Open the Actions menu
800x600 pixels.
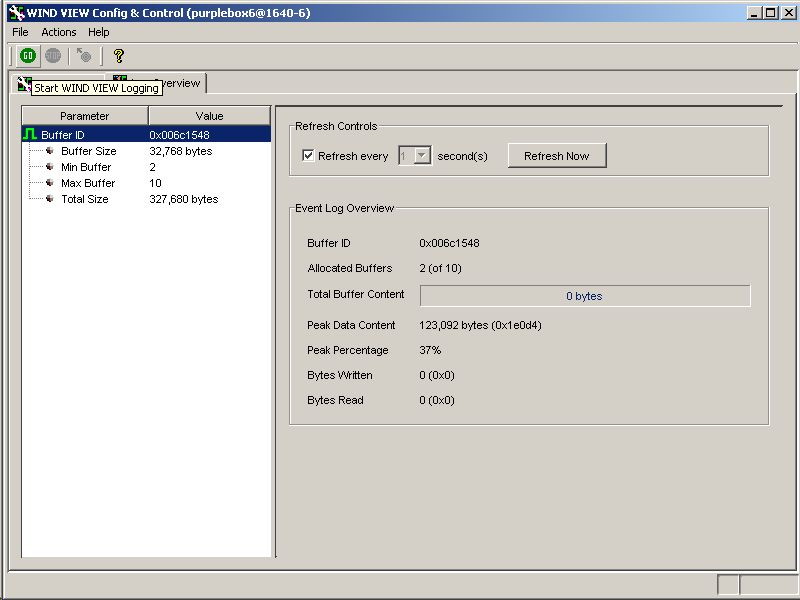click(x=58, y=32)
